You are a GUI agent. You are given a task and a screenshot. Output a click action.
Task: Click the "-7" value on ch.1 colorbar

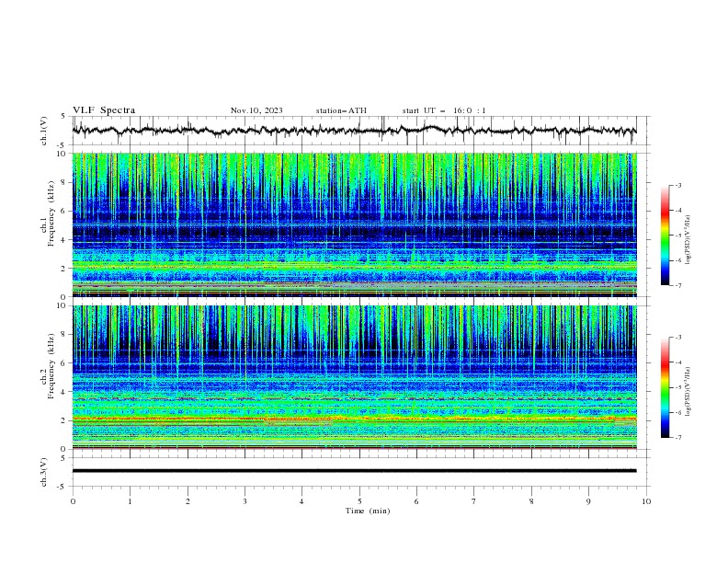(678, 285)
